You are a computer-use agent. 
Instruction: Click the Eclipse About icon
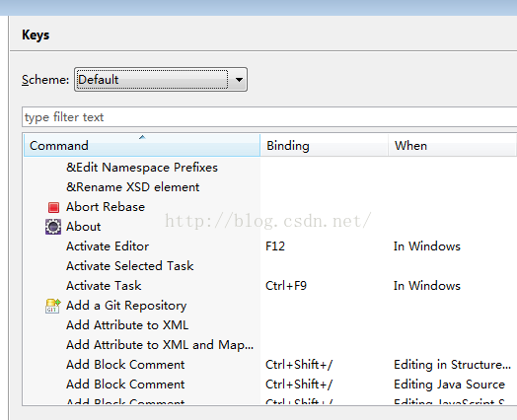pyautogui.click(x=53, y=227)
